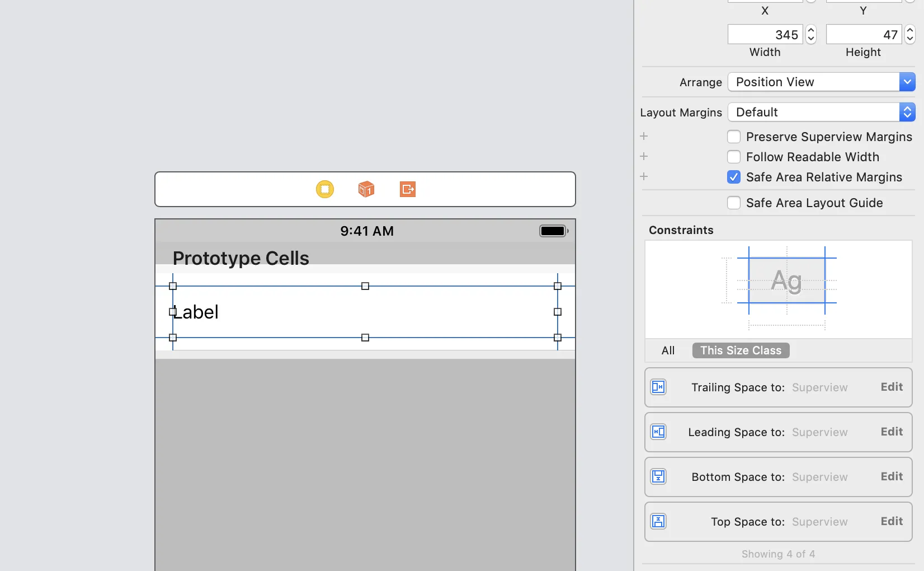The width and height of the screenshot is (924, 571).
Task: Click the Width stepper control
Action: point(811,35)
